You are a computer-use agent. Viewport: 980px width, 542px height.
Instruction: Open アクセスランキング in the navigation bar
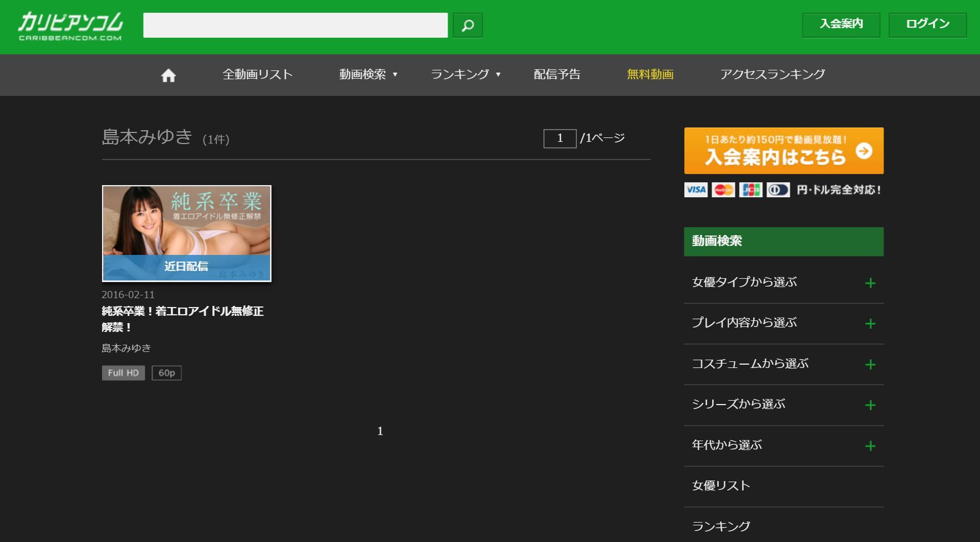click(773, 75)
